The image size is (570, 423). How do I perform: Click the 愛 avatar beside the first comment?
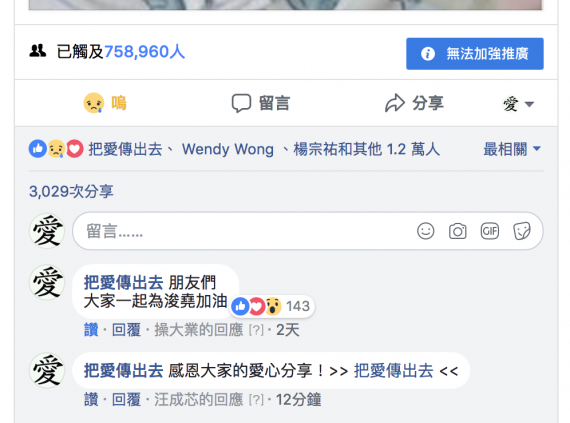pyautogui.click(x=47, y=282)
